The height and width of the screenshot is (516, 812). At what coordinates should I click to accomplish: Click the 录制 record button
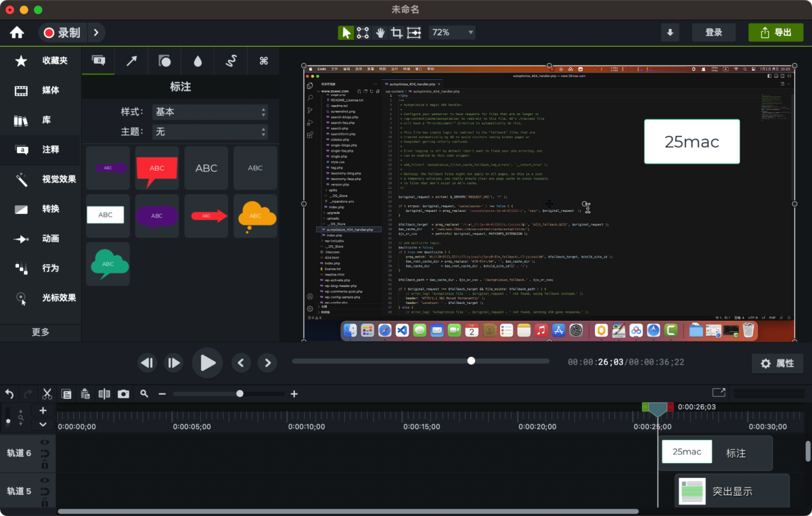click(63, 33)
